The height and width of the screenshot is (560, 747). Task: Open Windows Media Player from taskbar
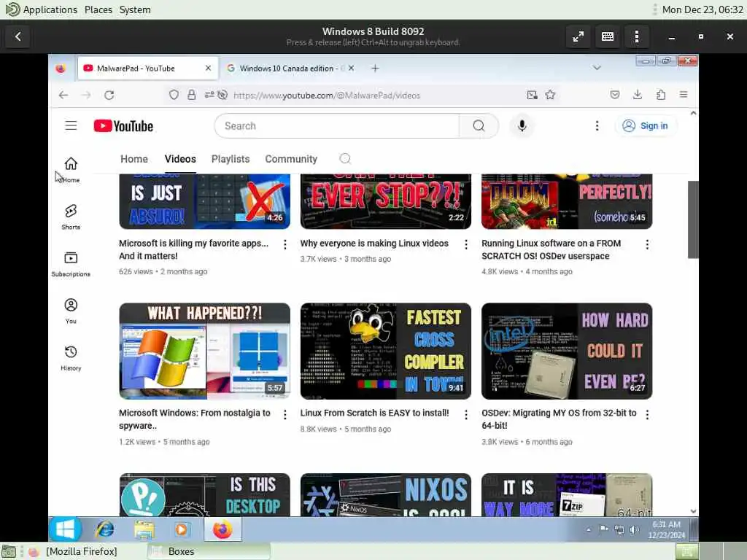pos(182,529)
